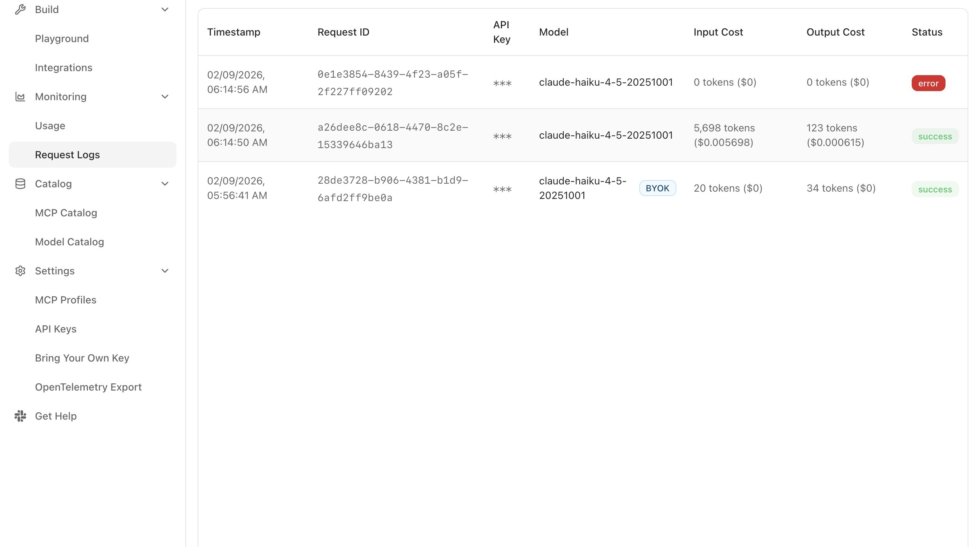
Task: Click model name in the error row
Action: pos(606,82)
